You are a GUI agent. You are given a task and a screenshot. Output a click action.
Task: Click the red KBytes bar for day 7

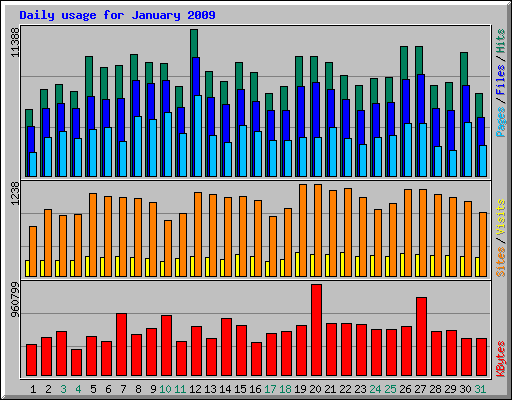pyautogui.click(x=121, y=345)
